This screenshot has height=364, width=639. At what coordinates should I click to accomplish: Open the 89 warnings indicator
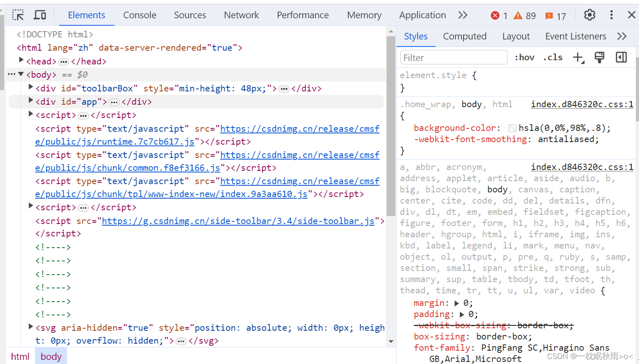(525, 16)
